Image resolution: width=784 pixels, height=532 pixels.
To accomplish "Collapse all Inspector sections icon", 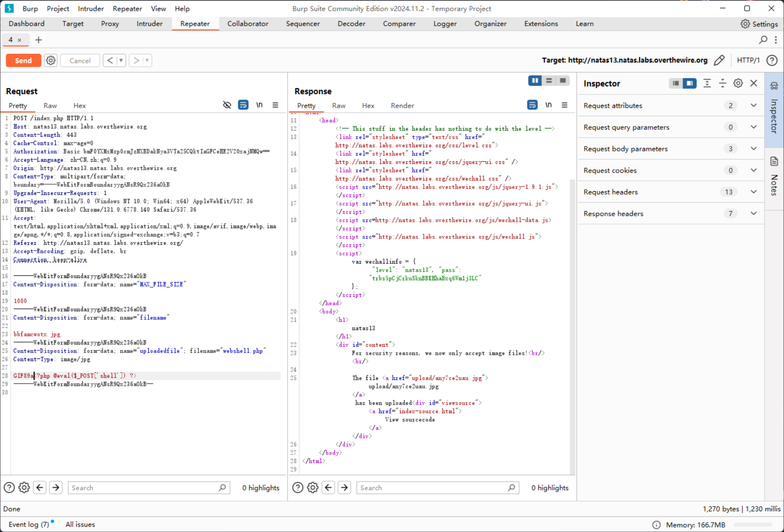I will click(x=722, y=83).
